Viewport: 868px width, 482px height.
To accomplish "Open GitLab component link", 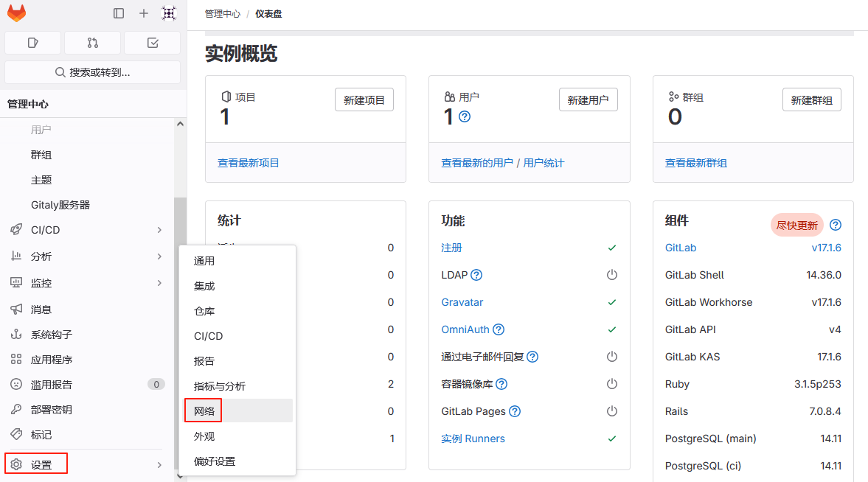I will [681, 248].
